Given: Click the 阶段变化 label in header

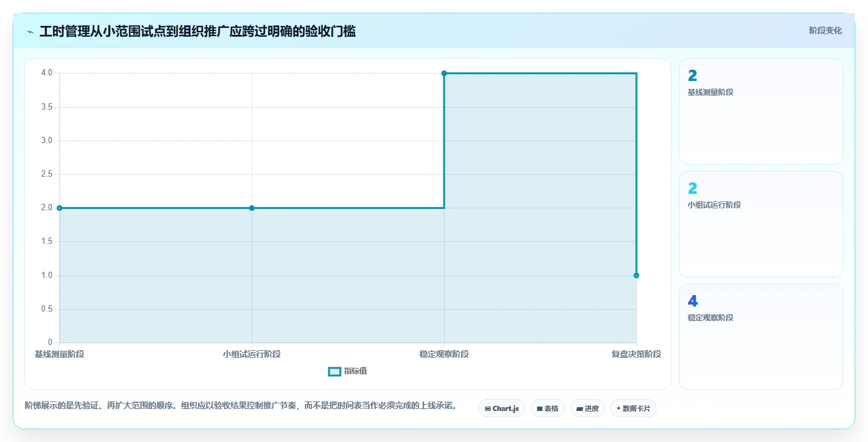Looking at the screenshot, I should point(825,30).
